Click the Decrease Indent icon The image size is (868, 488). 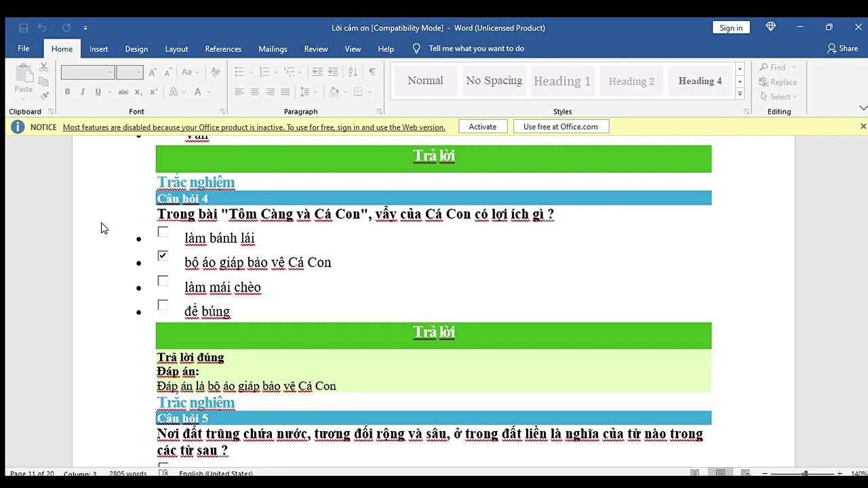[317, 72]
